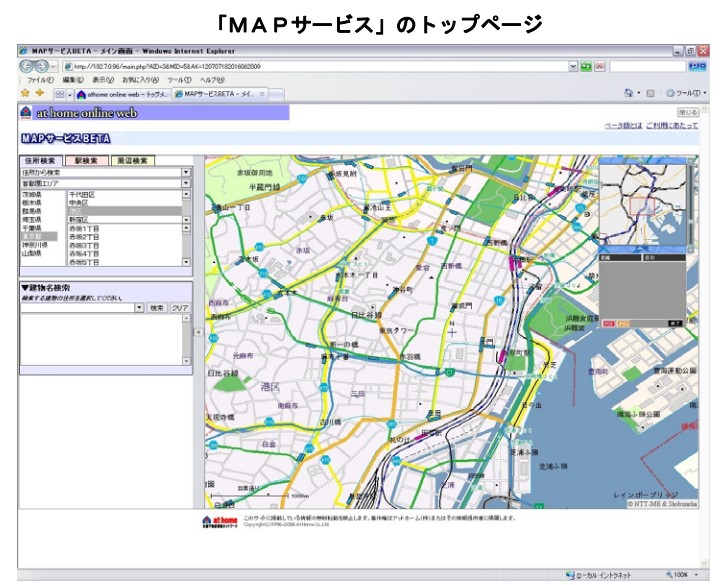Screen dimensions: 723x585
Task: Select the 周辺検索 tab
Action: (x=133, y=161)
